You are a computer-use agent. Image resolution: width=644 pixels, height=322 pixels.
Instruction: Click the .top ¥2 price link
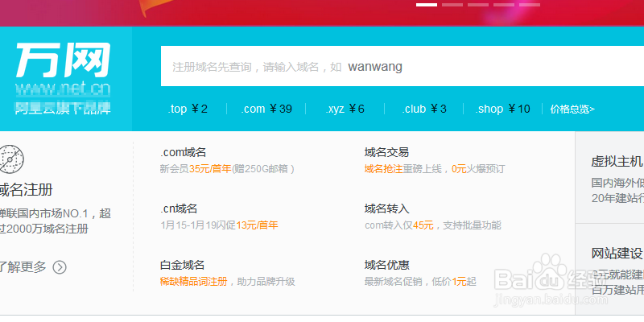tap(188, 109)
